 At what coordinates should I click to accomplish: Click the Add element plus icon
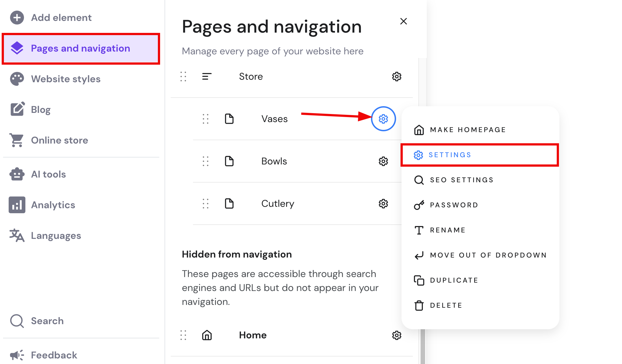pos(17,18)
